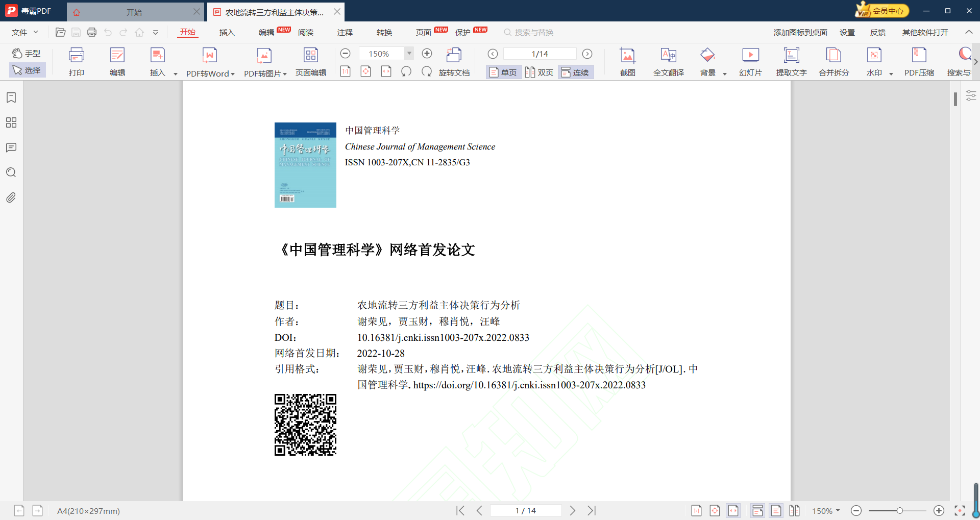Open the bookmark panel in left sidebar
This screenshot has width=980, height=520.
click(11, 97)
